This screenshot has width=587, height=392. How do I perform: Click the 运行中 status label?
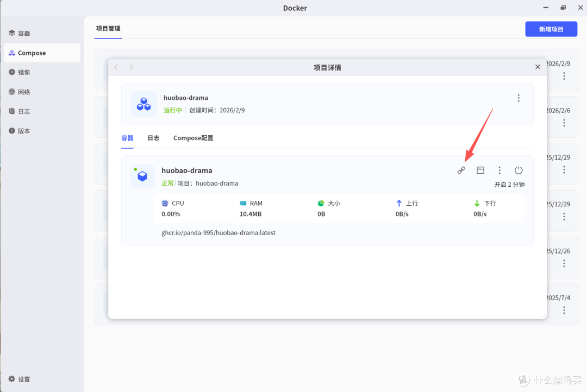pyautogui.click(x=173, y=110)
